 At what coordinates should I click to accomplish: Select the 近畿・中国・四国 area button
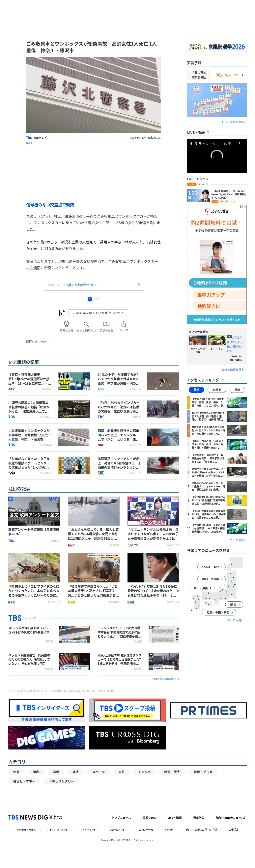[x=219, y=612]
